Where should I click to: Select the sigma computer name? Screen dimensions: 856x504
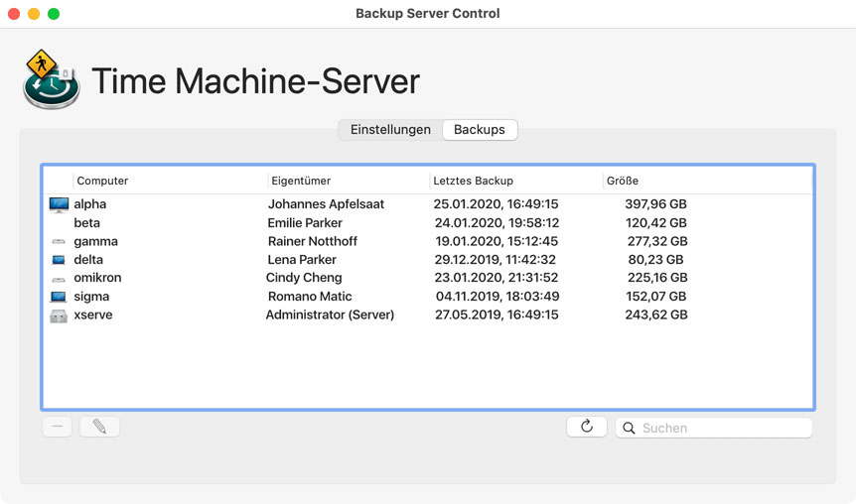click(91, 297)
